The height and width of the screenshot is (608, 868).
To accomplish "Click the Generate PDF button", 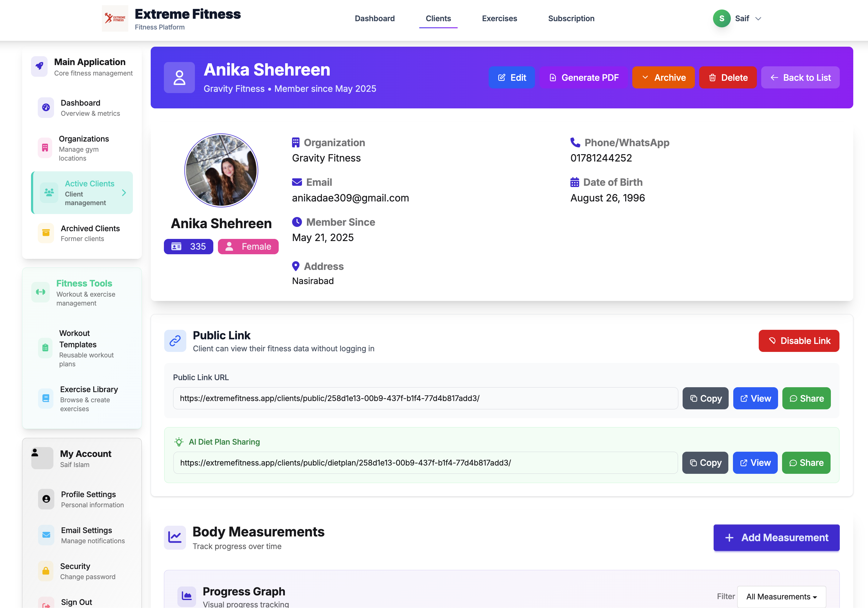I will click(x=583, y=77).
